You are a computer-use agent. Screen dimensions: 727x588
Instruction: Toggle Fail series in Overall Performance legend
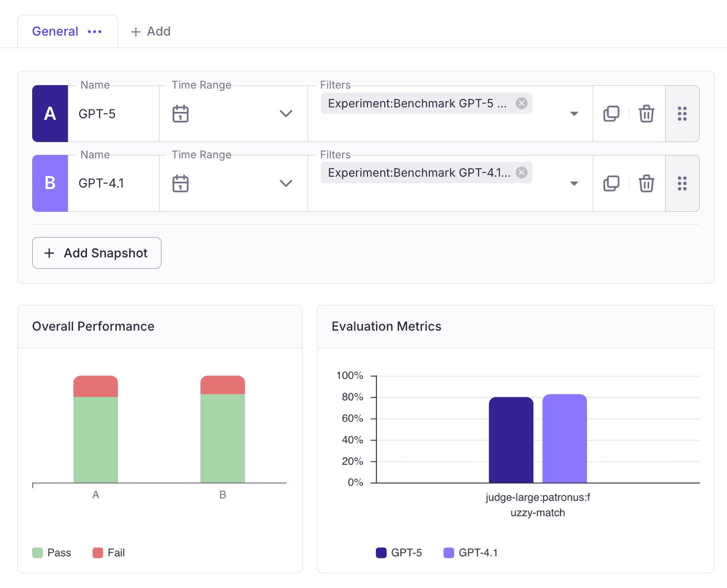point(109,553)
